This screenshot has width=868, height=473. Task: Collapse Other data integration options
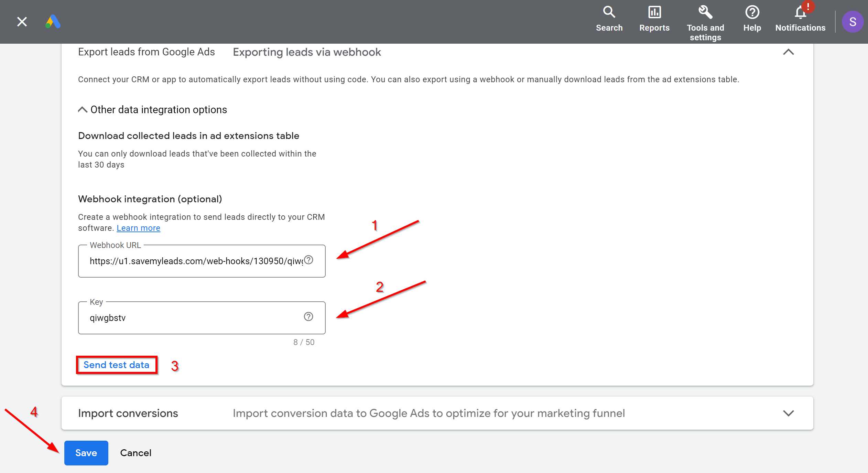tap(153, 110)
